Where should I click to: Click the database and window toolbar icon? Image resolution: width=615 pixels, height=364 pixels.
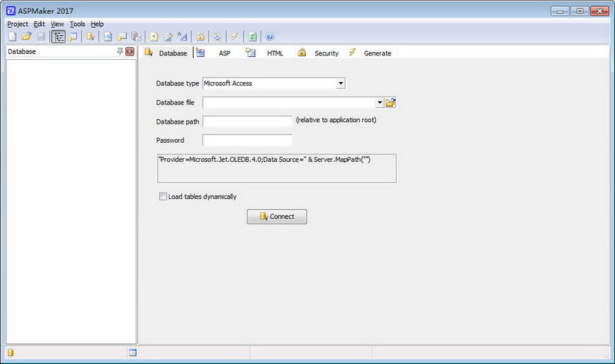pos(72,37)
